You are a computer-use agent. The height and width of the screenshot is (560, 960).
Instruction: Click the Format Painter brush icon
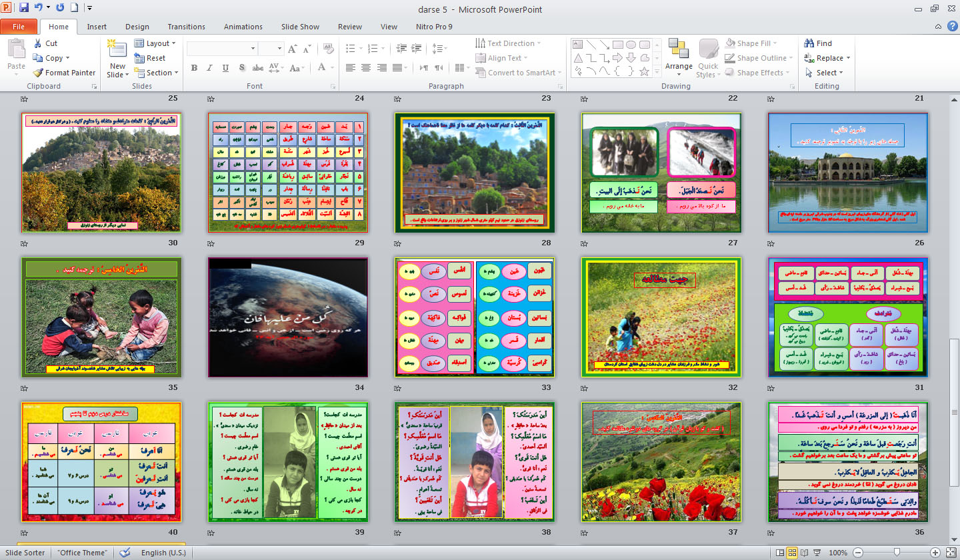(x=38, y=73)
